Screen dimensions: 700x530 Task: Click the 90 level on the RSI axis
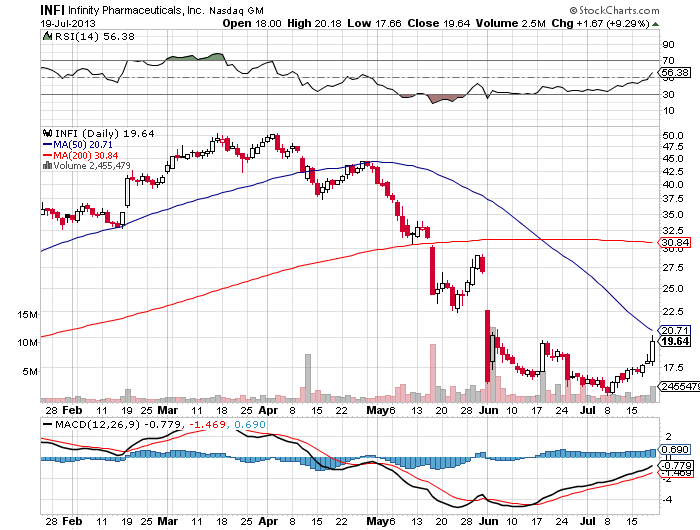(x=668, y=44)
